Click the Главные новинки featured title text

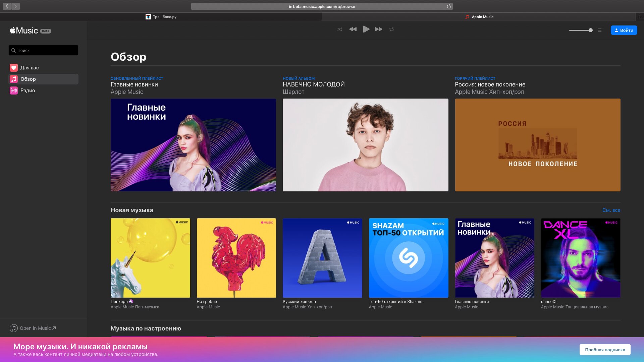point(134,84)
